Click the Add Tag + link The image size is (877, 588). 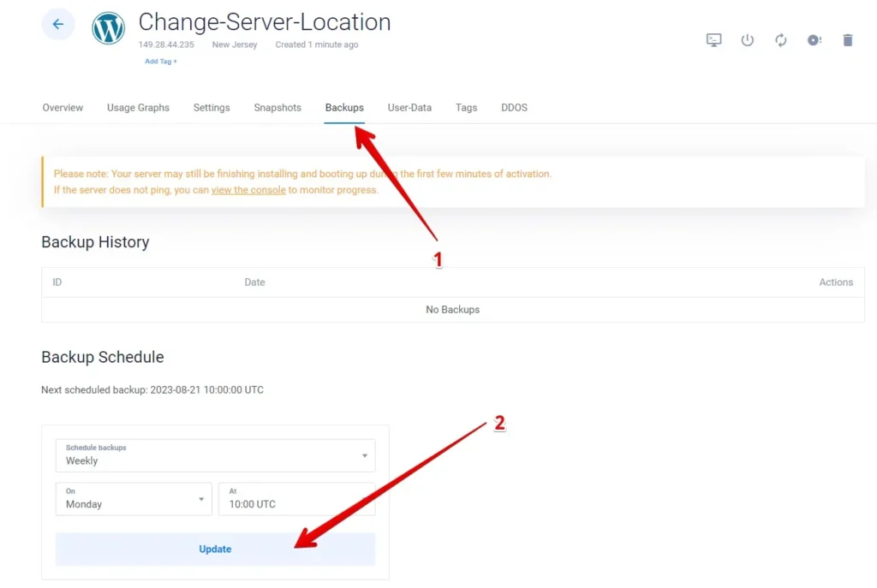coord(161,62)
